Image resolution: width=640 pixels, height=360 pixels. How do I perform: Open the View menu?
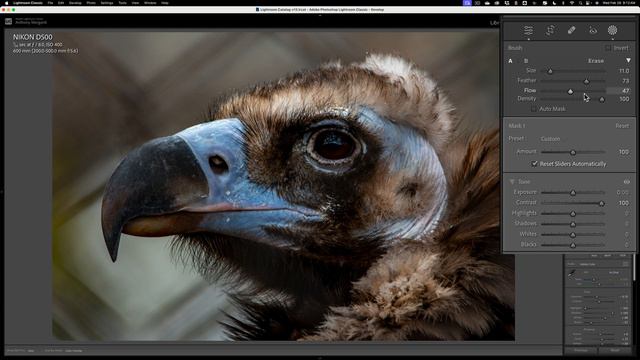coord(135,3)
